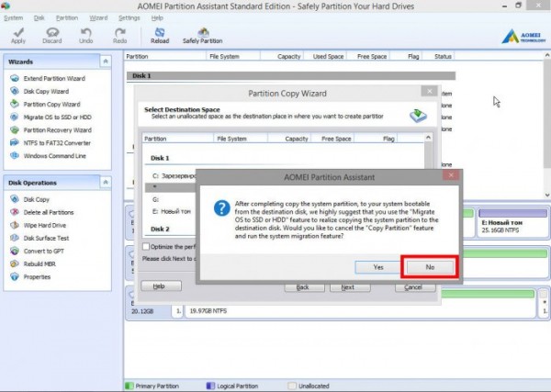Open the Partition menu
The image size is (551, 392).
[x=67, y=18]
